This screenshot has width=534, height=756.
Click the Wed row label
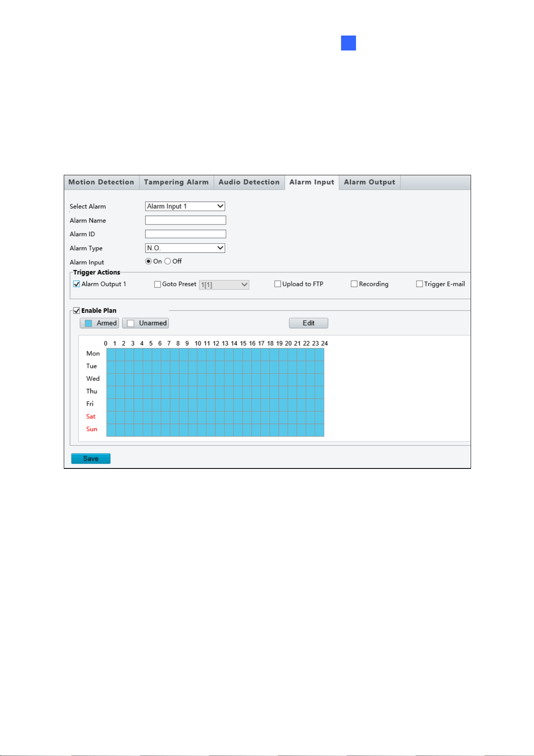click(93, 378)
